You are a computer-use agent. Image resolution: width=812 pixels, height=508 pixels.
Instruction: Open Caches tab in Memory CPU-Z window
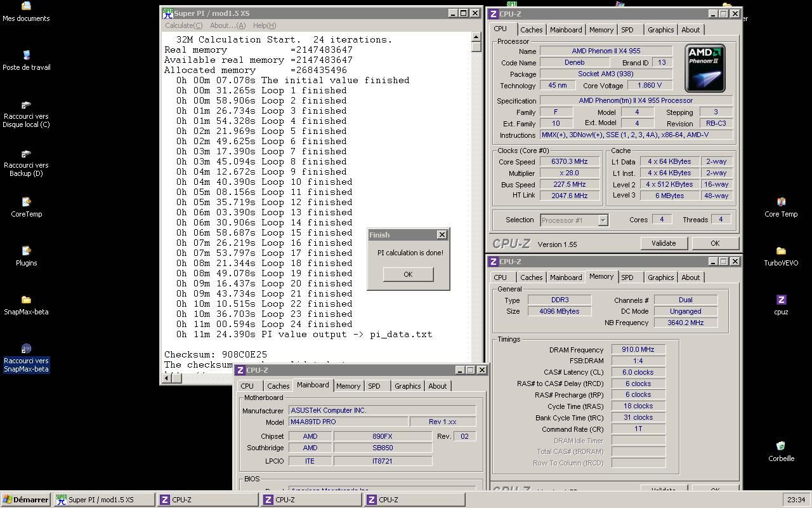pyautogui.click(x=531, y=277)
